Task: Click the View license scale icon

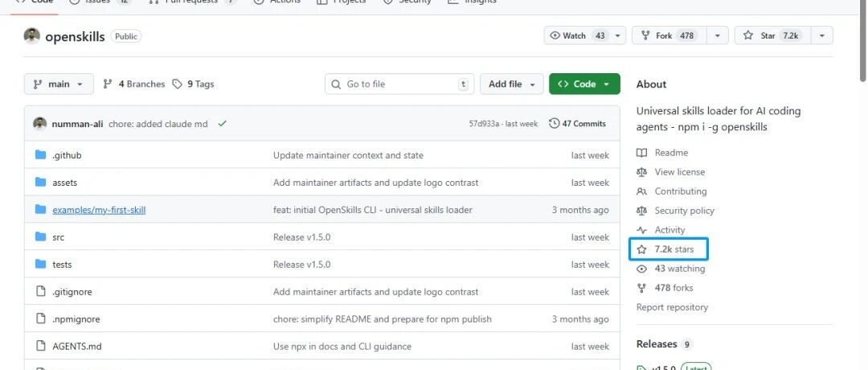Action: click(x=641, y=171)
